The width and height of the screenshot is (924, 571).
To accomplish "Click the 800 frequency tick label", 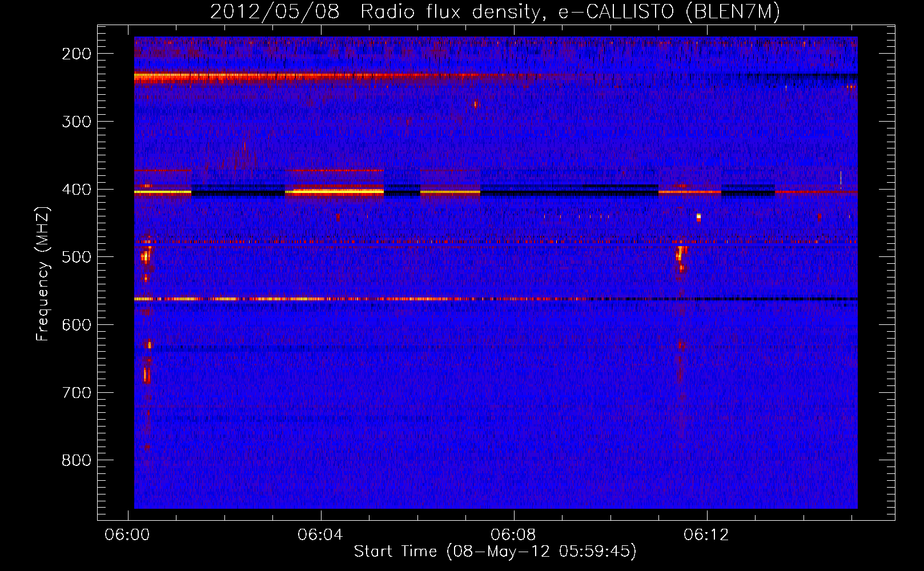I will point(77,460).
